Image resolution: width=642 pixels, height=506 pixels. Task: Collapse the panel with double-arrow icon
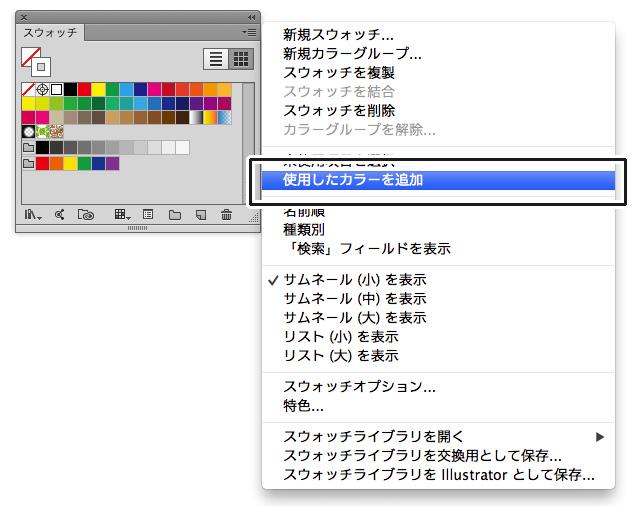(x=251, y=18)
